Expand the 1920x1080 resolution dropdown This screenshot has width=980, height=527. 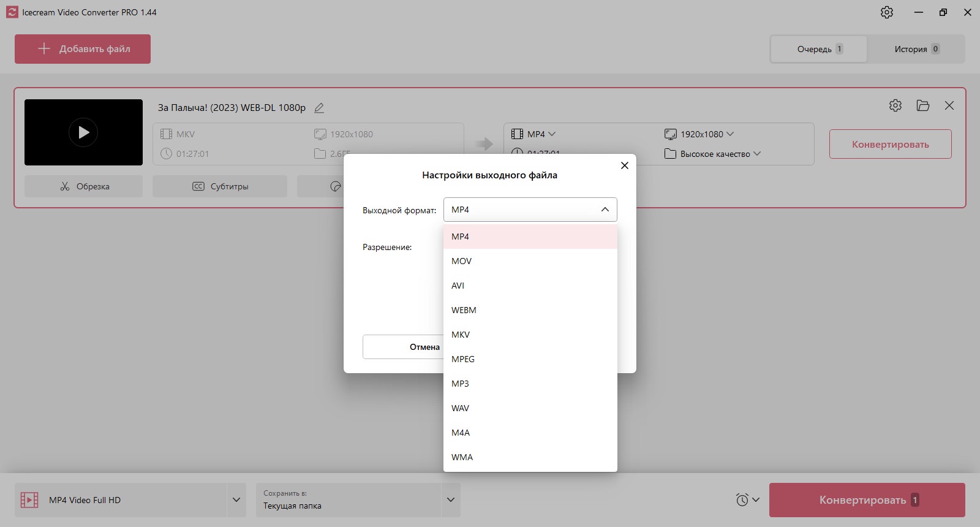point(699,134)
